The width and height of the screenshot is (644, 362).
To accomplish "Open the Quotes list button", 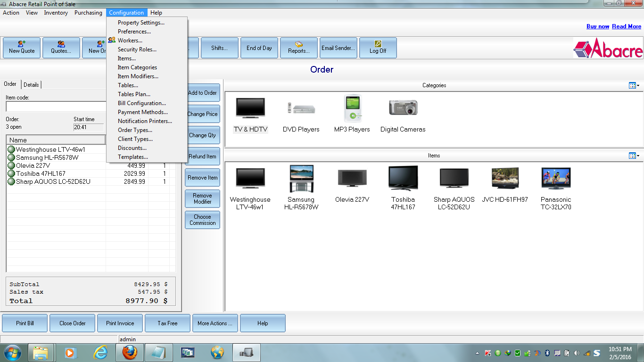I will [x=61, y=48].
